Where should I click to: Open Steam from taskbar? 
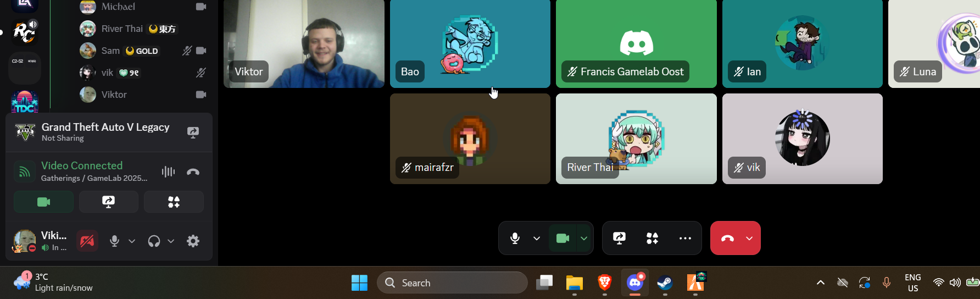665,283
